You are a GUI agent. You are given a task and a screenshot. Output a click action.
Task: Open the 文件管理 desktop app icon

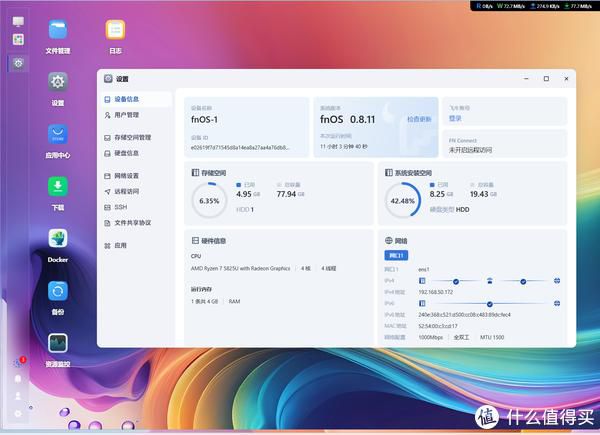[x=58, y=30]
